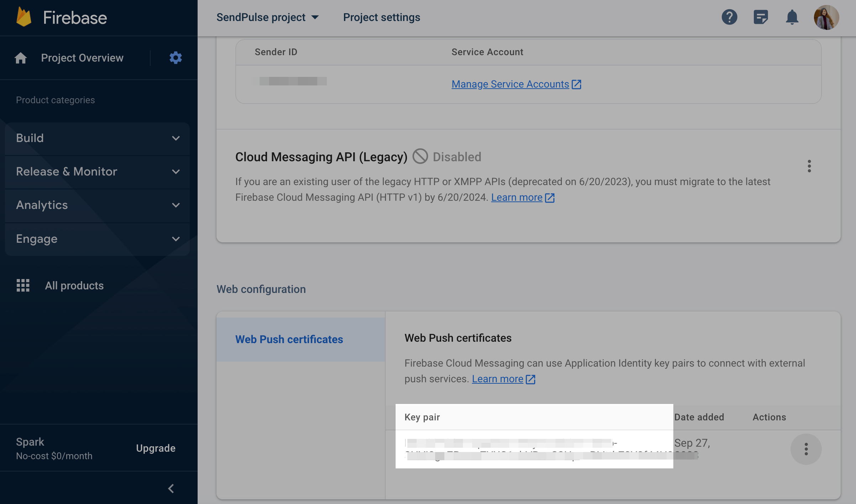Open notifications bell icon
856x504 pixels.
[792, 17]
